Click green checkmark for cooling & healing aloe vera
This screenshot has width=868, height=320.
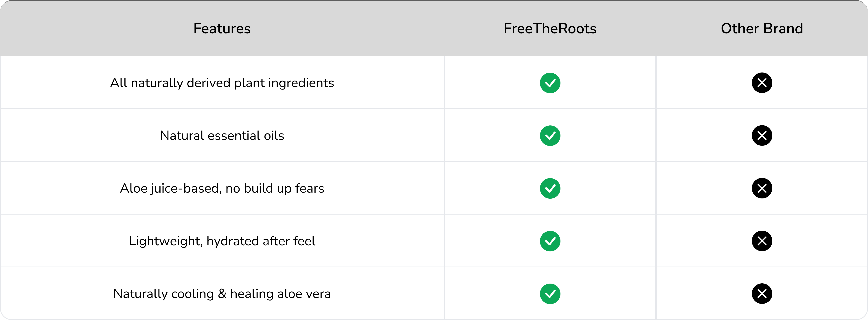pos(550,294)
